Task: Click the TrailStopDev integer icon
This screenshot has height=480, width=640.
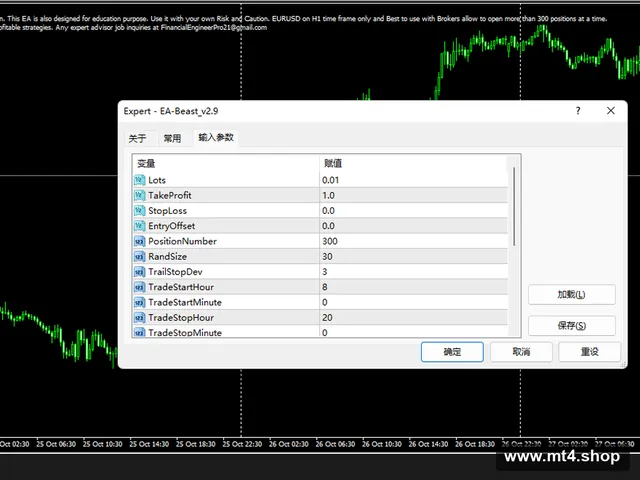Action: pos(140,272)
